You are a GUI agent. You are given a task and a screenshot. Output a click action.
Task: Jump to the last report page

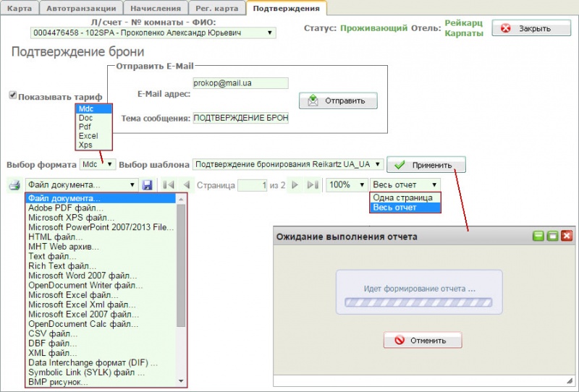tap(313, 185)
